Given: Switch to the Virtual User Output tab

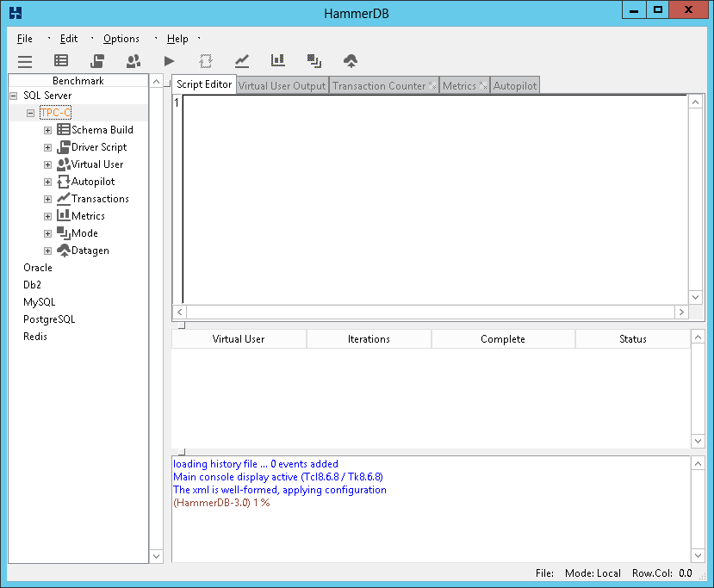Looking at the screenshot, I should (x=282, y=85).
